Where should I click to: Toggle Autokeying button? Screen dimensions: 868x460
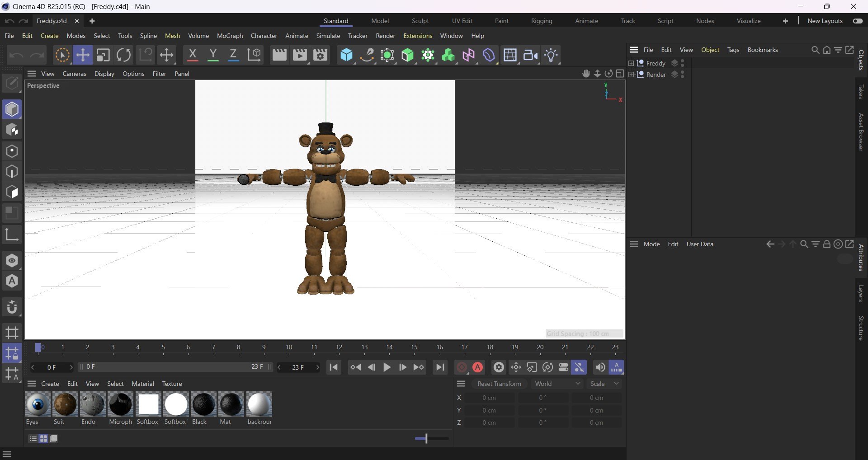coord(478,367)
